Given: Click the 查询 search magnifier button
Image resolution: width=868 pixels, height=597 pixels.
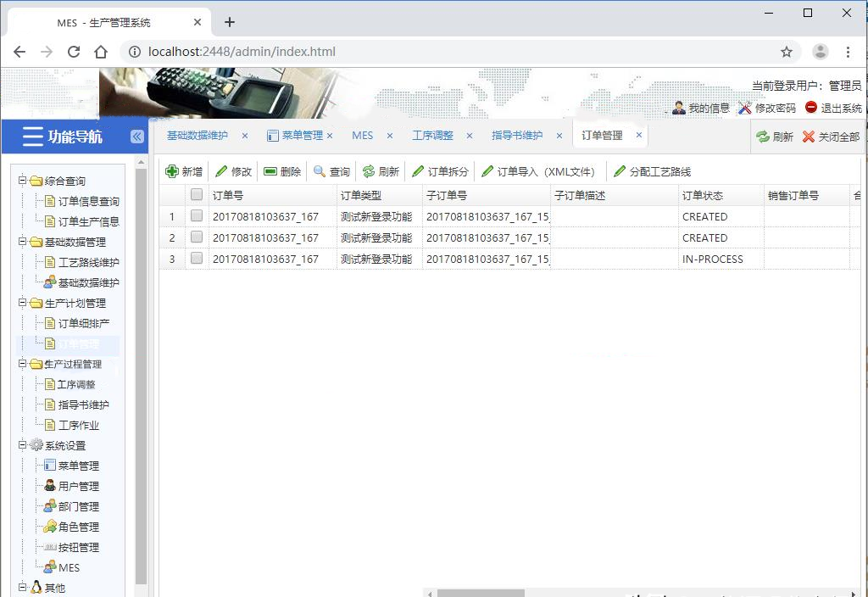Looking at the screenshot, I should (331, 171).
